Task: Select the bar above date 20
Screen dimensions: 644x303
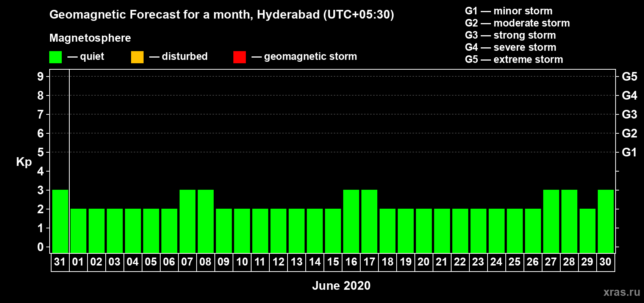Action: [424, 231]
